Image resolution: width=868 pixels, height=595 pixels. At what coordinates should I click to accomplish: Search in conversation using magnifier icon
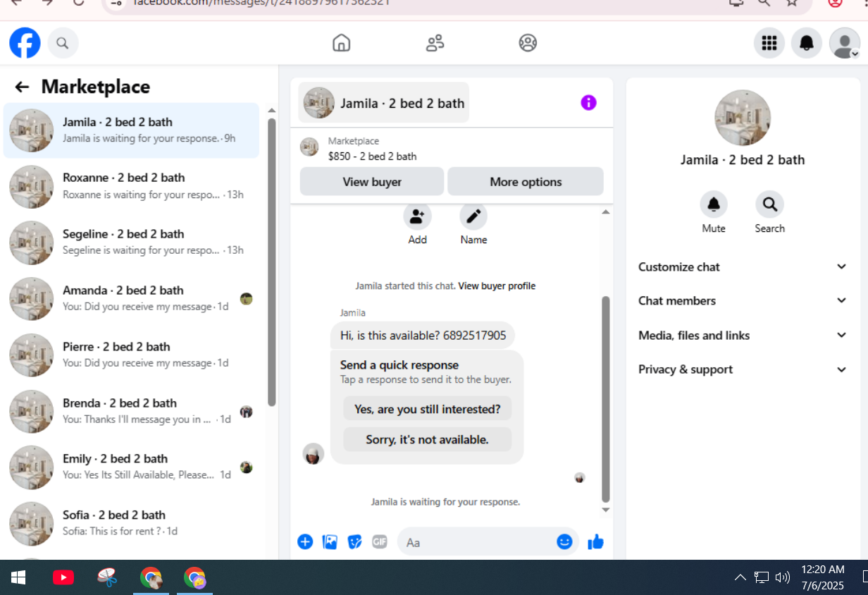pyautogui.click(x=769, y=204)
